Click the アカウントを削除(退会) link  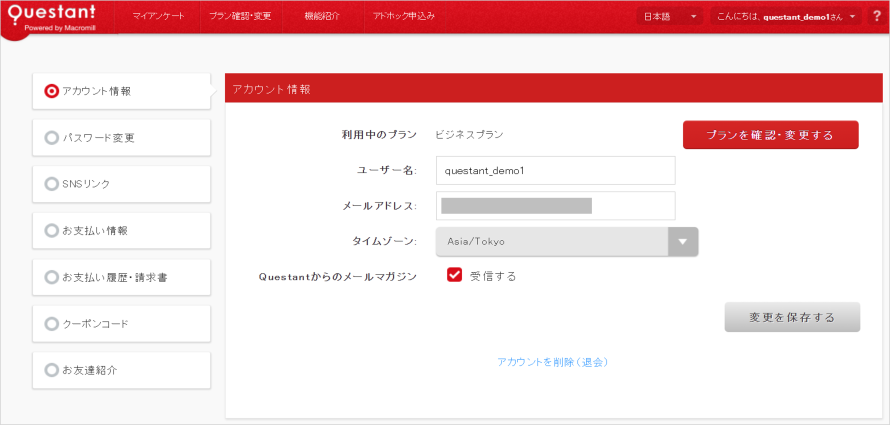(552, 362)
